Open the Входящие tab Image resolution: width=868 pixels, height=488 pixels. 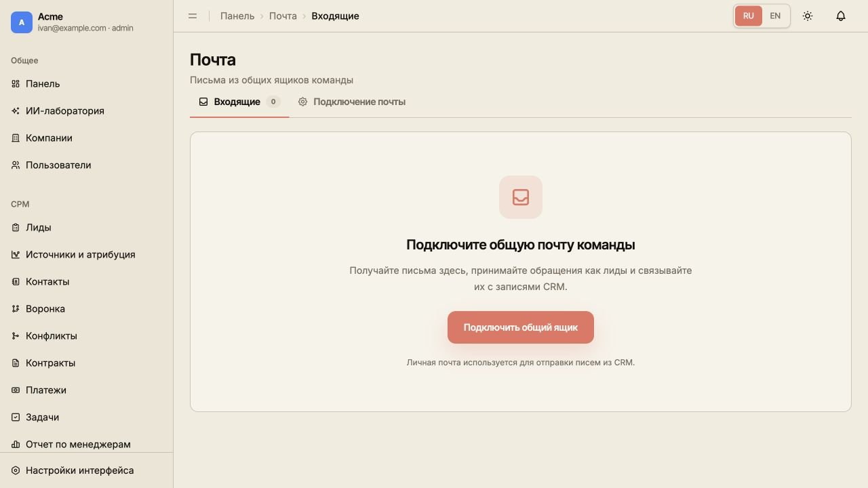pos(239,102)
